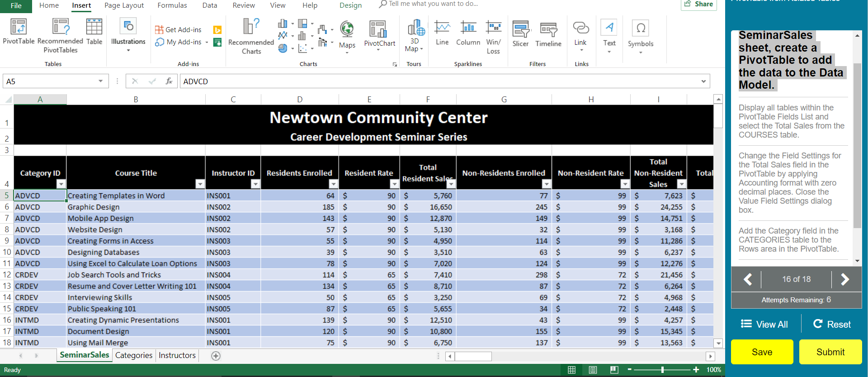868x377 pixels.
Task: Open the Course Title filter dropdown
Action: point(200,184)
